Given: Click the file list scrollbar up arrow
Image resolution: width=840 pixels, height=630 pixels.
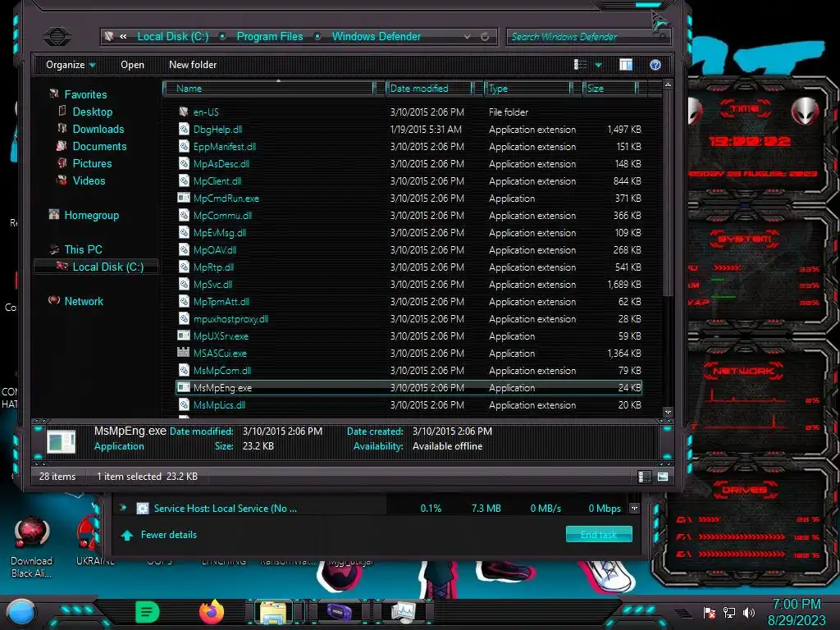Looking at the screenshot, I should coord(668,84).
